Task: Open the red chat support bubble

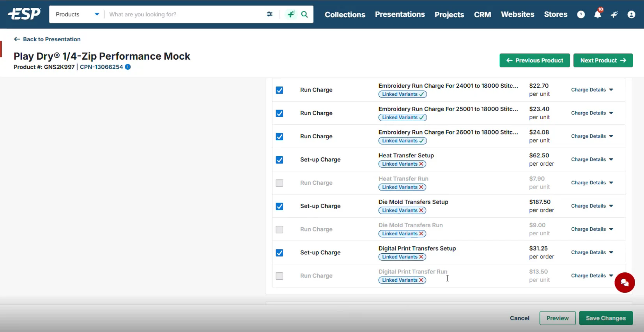Action: (625, 283)
